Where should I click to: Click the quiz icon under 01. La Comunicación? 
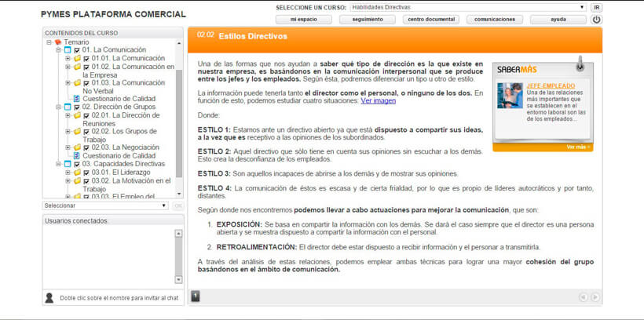[76, 99]
